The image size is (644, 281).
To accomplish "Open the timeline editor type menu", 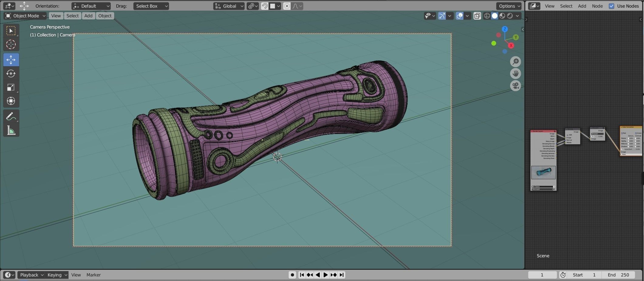I will pos(9,275).
